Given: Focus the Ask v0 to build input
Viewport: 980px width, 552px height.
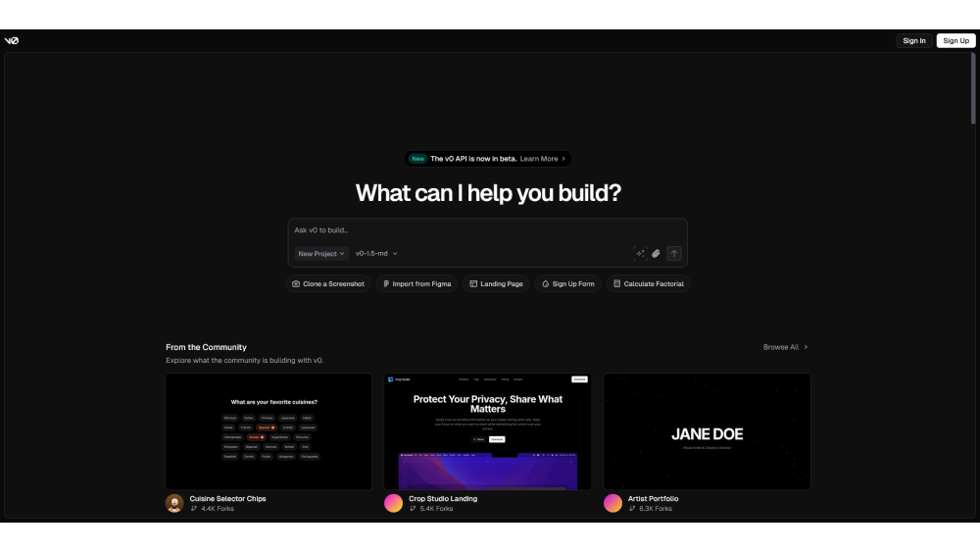Looking at the screenshot, I should click(487, 230).
